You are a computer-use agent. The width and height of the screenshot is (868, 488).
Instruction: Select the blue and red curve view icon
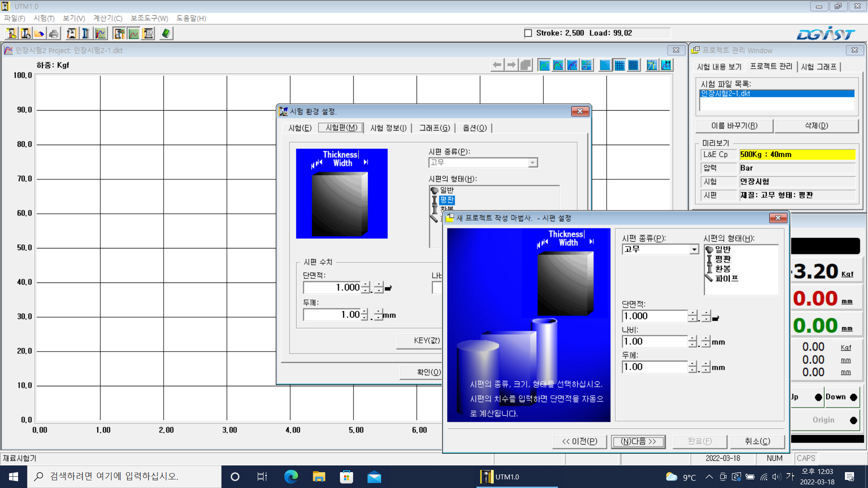tap(572, 65)
